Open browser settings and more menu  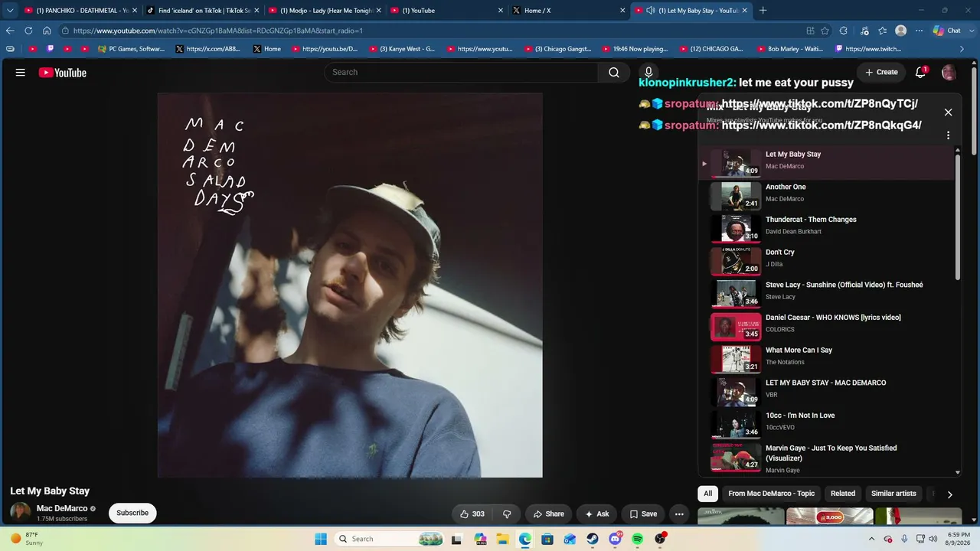920,31
